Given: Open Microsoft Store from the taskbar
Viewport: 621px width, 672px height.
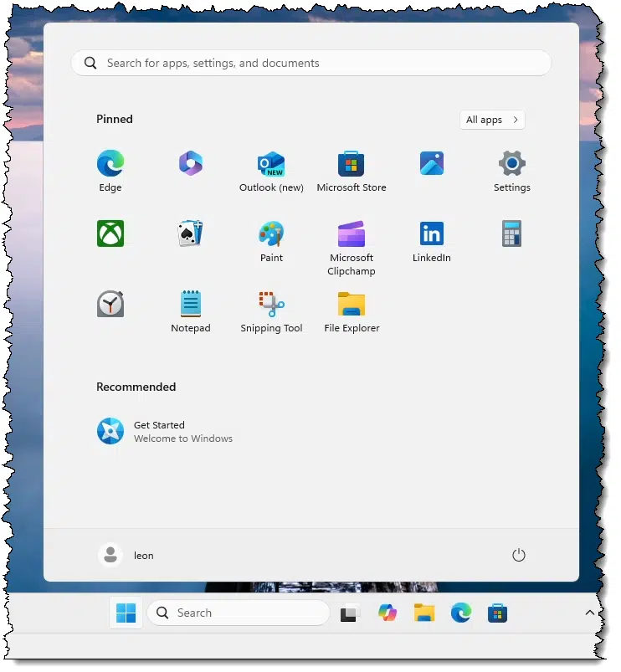Looking at the screenshot, I should click(x=497, y=613).
